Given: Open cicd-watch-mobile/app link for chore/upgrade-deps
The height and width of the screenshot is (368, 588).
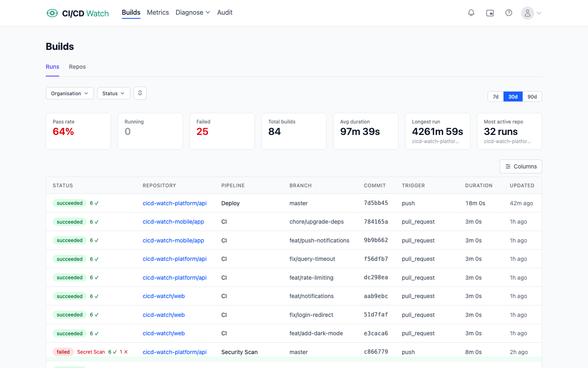Looking at the screenshot, I should [x=174, y=222].
